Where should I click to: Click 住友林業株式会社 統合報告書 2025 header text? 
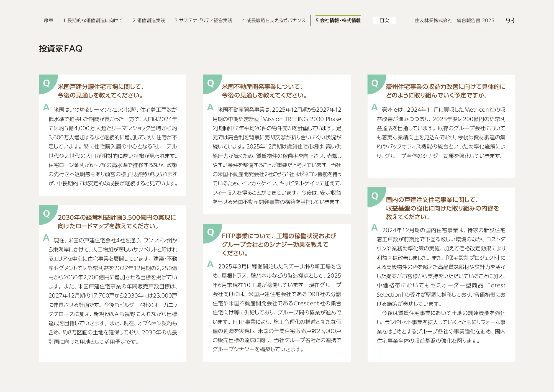coord(454,21)
